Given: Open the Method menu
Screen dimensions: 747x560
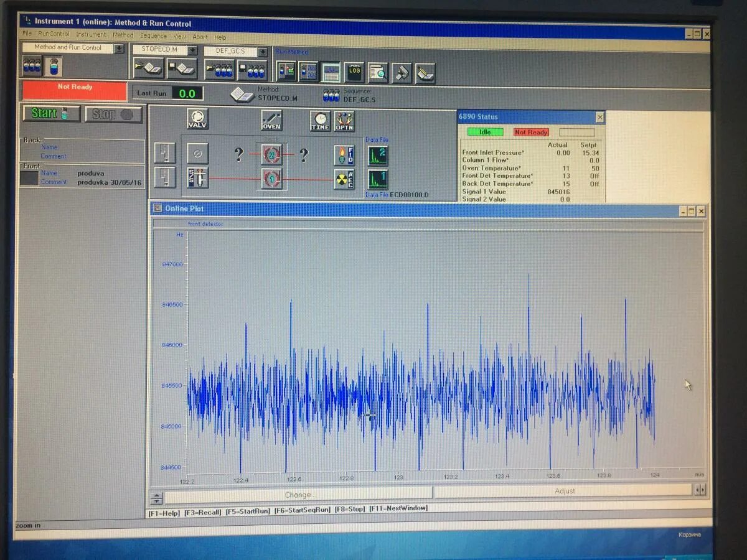Looking at the screenshot, I should [x=123, y=35].
